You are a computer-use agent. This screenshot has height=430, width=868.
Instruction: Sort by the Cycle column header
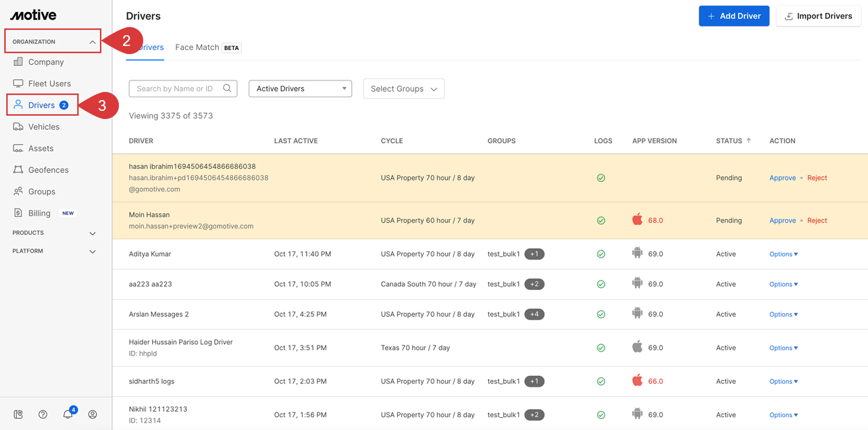[392, 141]
